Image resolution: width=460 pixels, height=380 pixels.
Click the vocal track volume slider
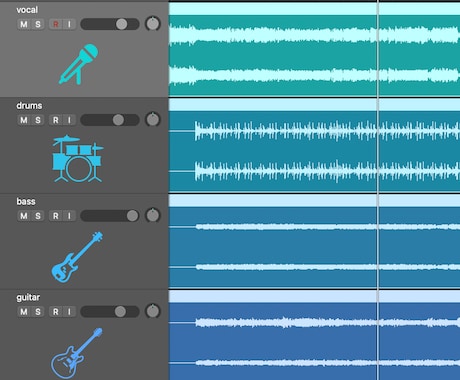[x=110, y=24]
